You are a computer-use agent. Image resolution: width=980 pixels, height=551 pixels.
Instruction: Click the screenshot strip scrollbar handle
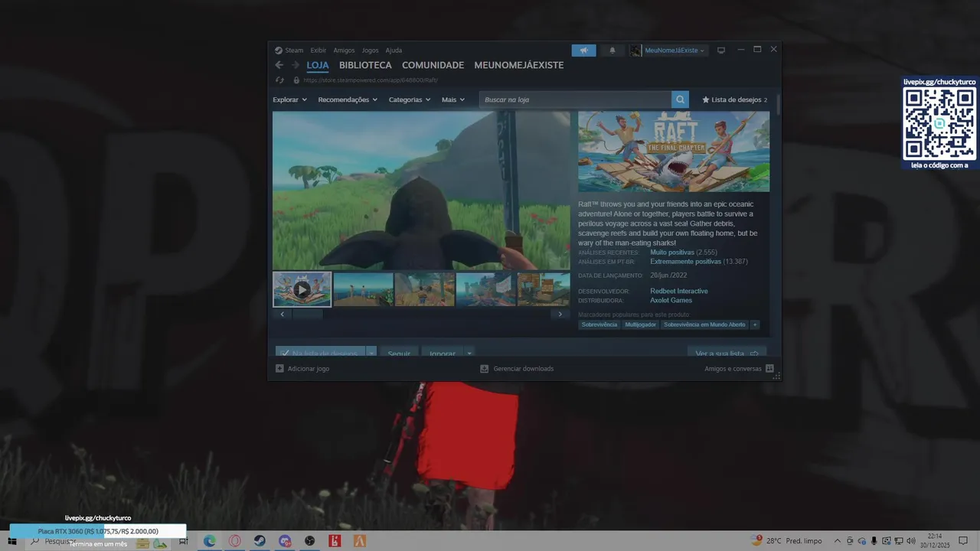tap(307, 314)
